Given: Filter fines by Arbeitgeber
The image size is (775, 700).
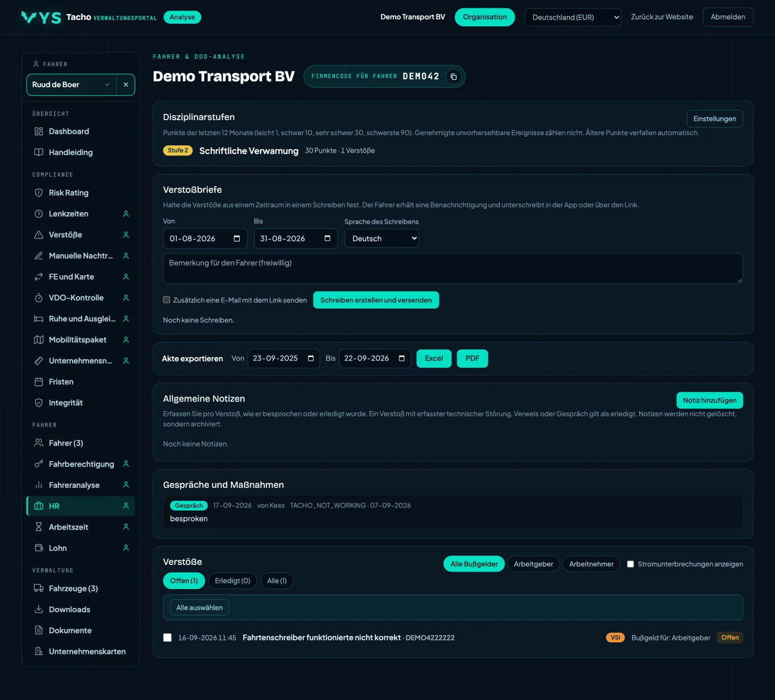Looking at the screenshot, I should click(x=533, y=564).
